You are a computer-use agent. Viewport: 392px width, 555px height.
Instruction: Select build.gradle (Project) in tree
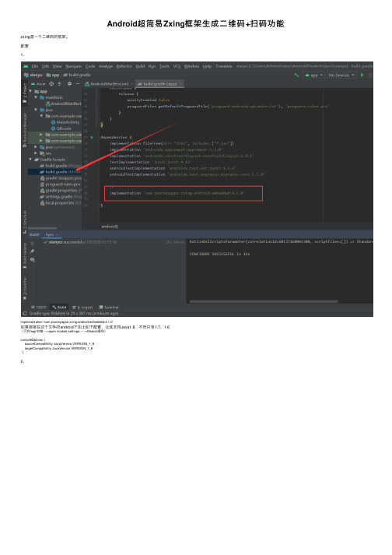point(61,166)
